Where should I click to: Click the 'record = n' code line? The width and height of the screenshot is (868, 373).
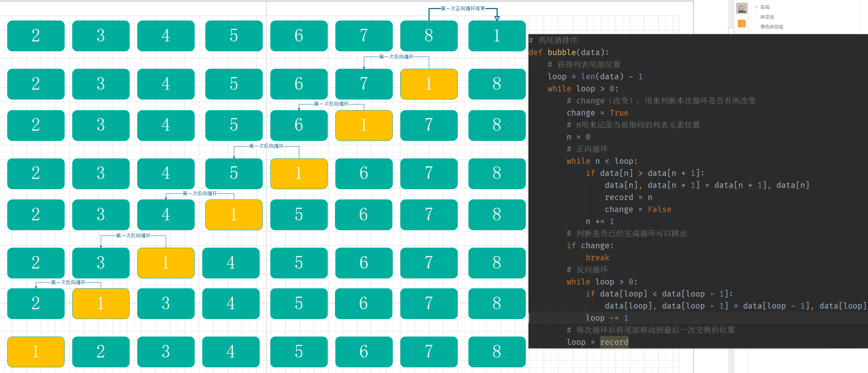628,198
